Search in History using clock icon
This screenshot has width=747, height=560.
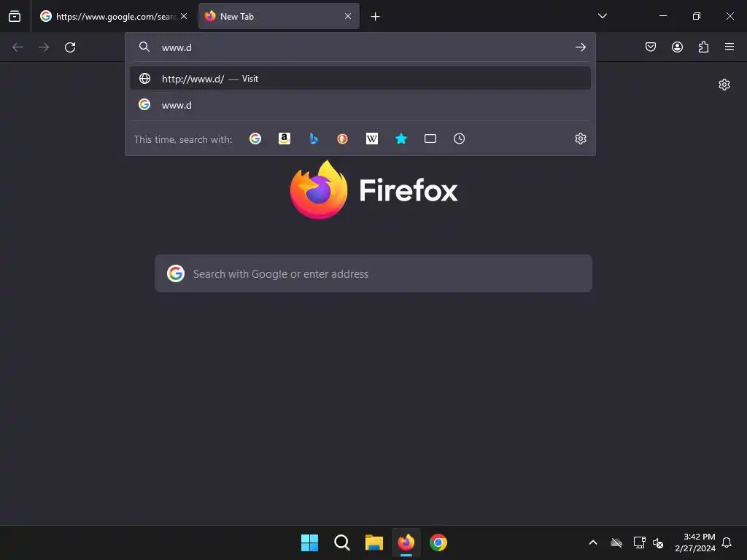(460, 139)
